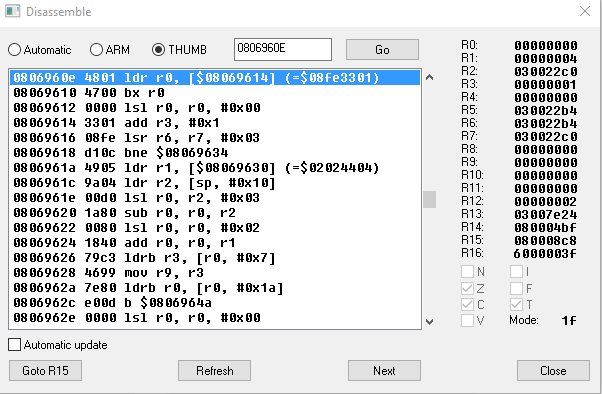602x394 pixels.
Task: Click the R2 register value 030022c0
Action: coord(546,71)
